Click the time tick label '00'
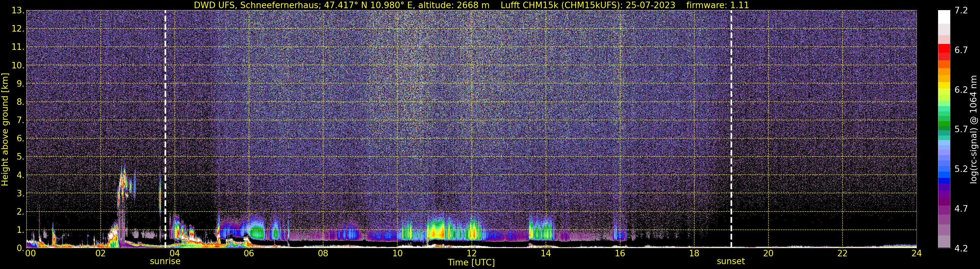 tap(30, 253)
